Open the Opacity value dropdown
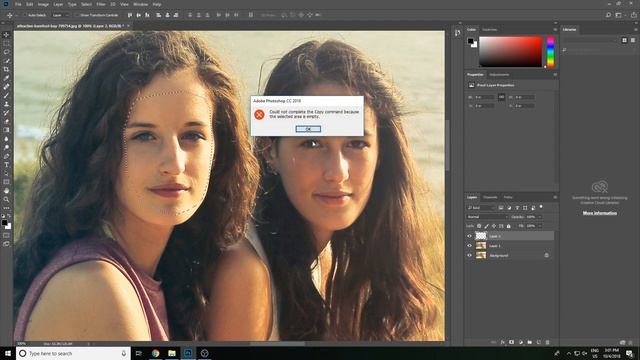 click(x=540, y=217)
